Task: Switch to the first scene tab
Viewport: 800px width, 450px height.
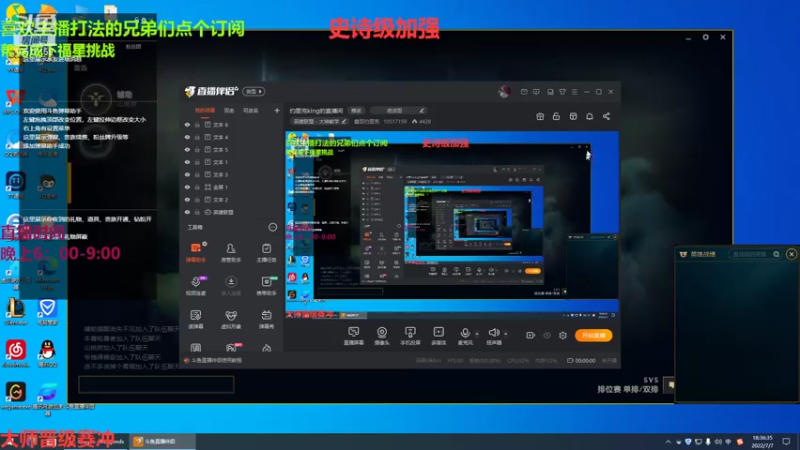Action: 205,111
